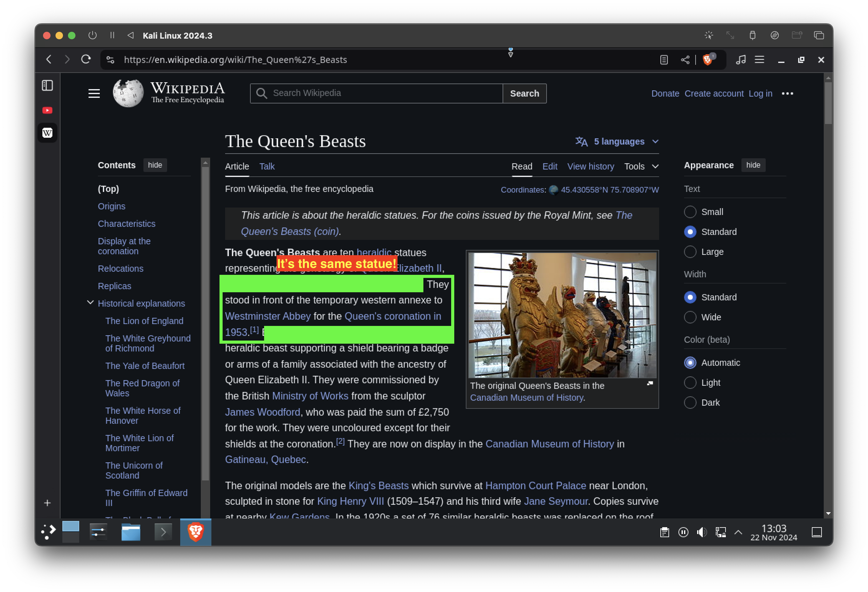Image resolution: width=868 pixels, height=592 pixels.
Task: Launch terminal from taskbar
Action: (x=163, y=532)
